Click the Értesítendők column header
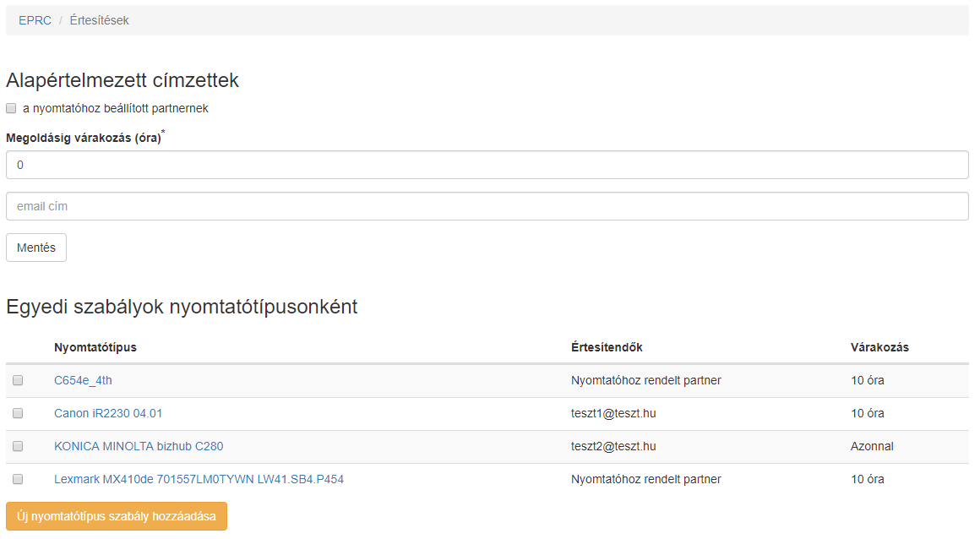 [607, 348]
